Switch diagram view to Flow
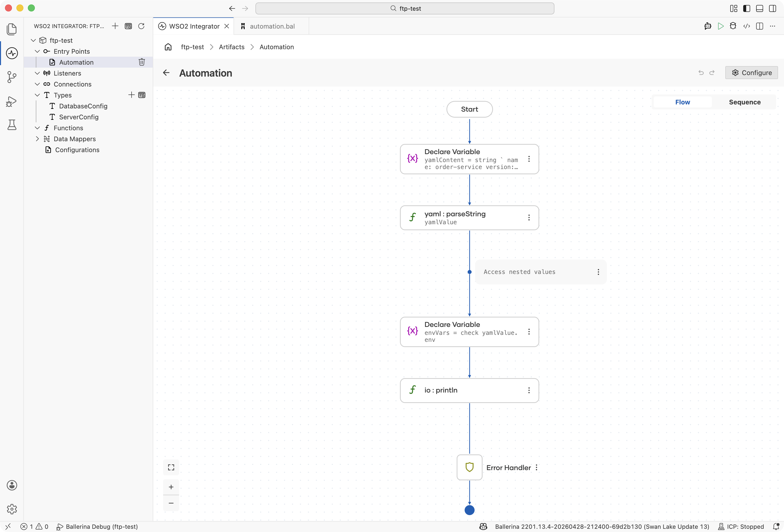Screen dimensions: 784x532 click(x=683, y=102)
